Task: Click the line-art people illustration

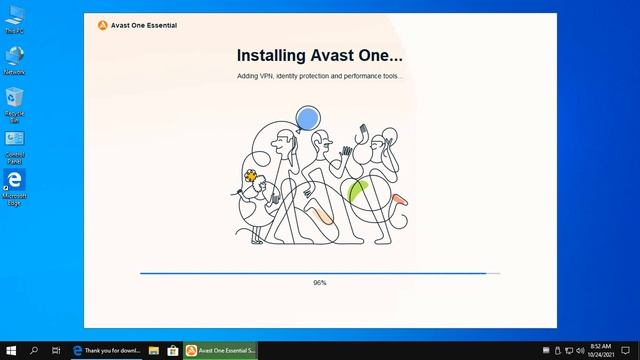Action: pyautogui.click(x=320, y=176)
